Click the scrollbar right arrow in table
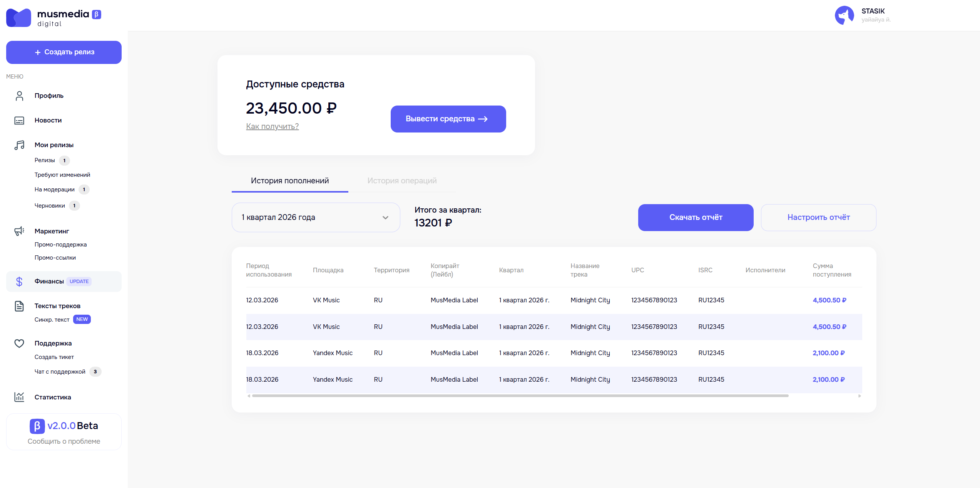This screenshot has width=980, height=488. pyautogui.click(x=860, y=396)
